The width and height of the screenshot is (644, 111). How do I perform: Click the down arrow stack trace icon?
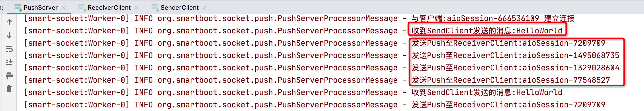[9, 35]
